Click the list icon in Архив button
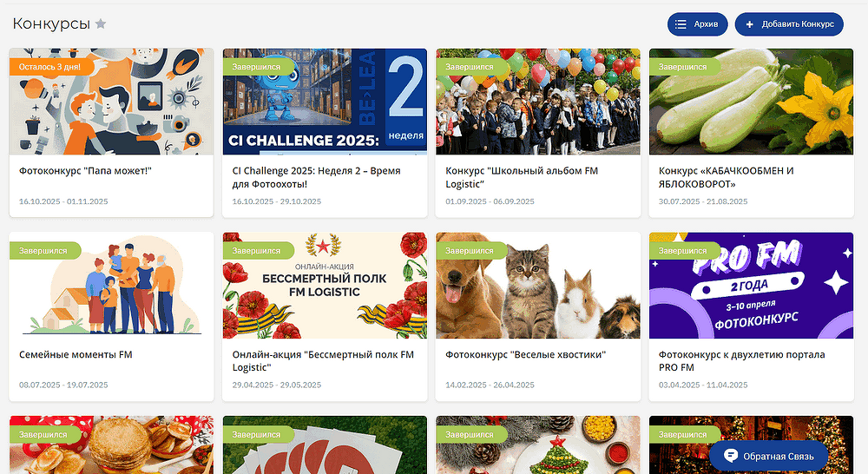The height and width of the screenshot is (474, 868). point(681,24)
